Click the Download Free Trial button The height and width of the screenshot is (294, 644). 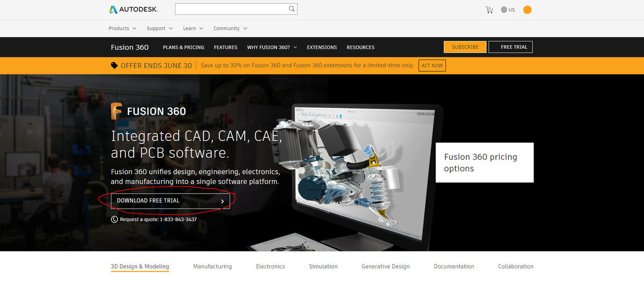coord(170,201)
